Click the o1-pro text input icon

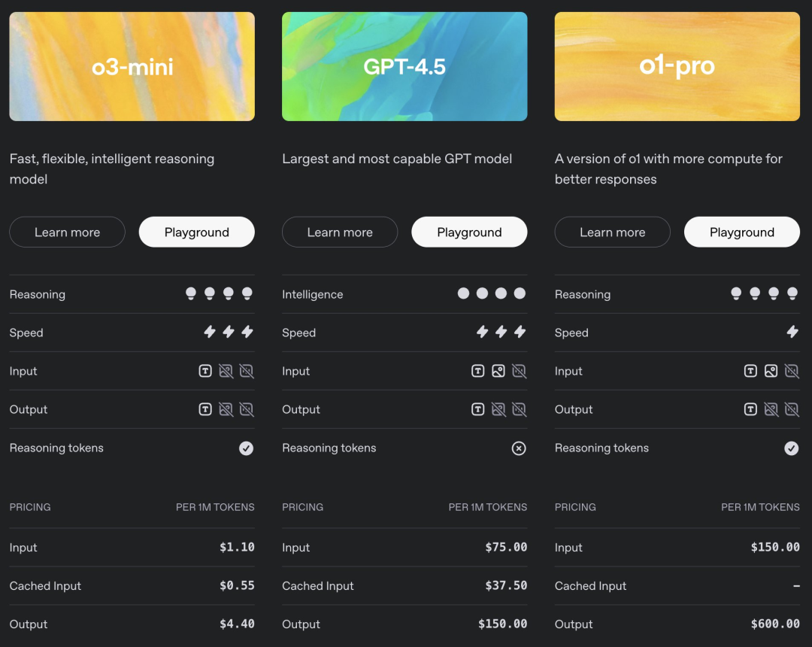[x=750, y=371]
